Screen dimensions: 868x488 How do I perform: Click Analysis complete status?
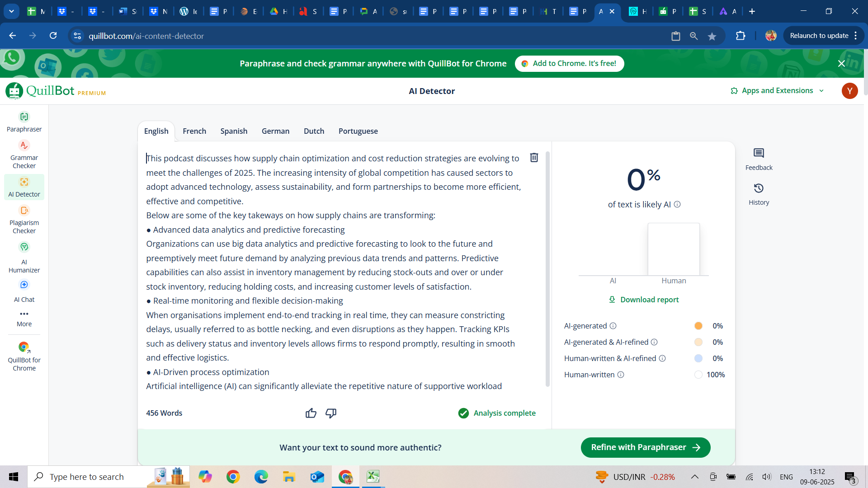point(496,413)
